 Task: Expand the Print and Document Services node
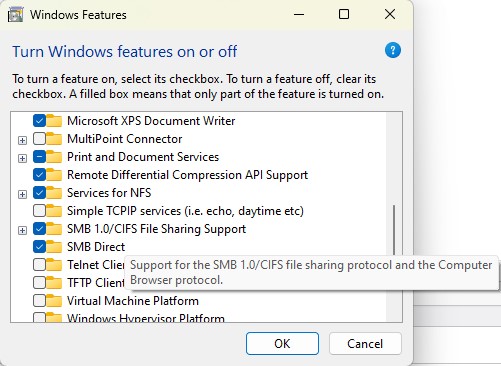[22, 158]
